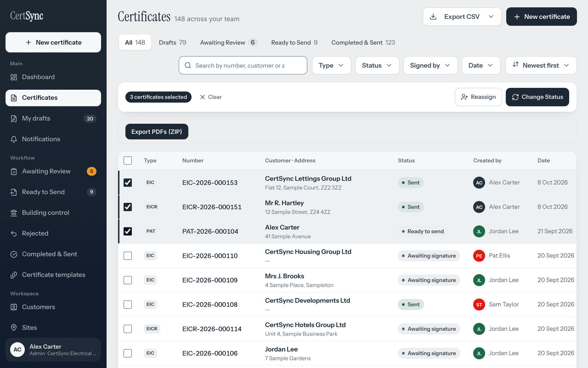
Task: Toggle the select-all checkbox in the table header
Action: 128,160
